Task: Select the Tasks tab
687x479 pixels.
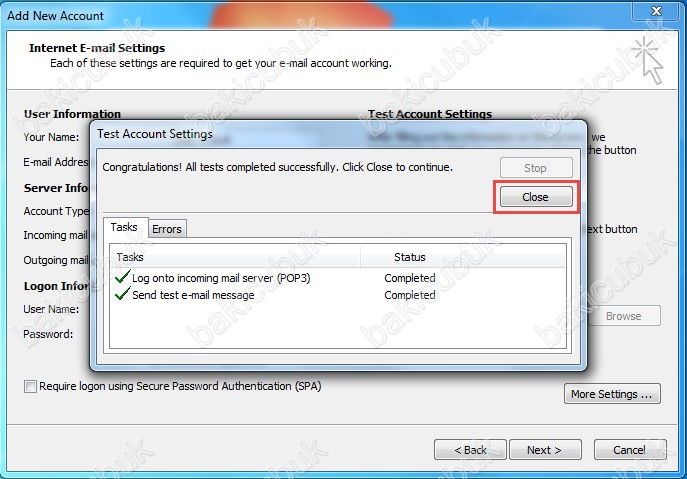Action: point(124,227)
